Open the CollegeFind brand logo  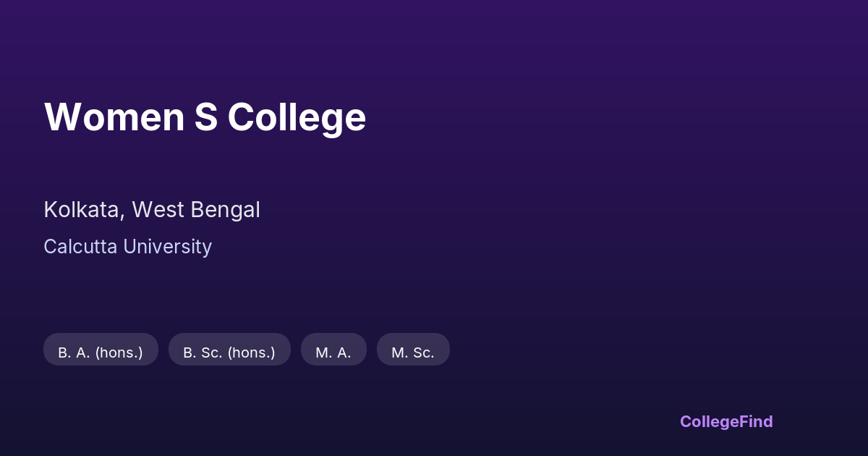tap(726, 421)
